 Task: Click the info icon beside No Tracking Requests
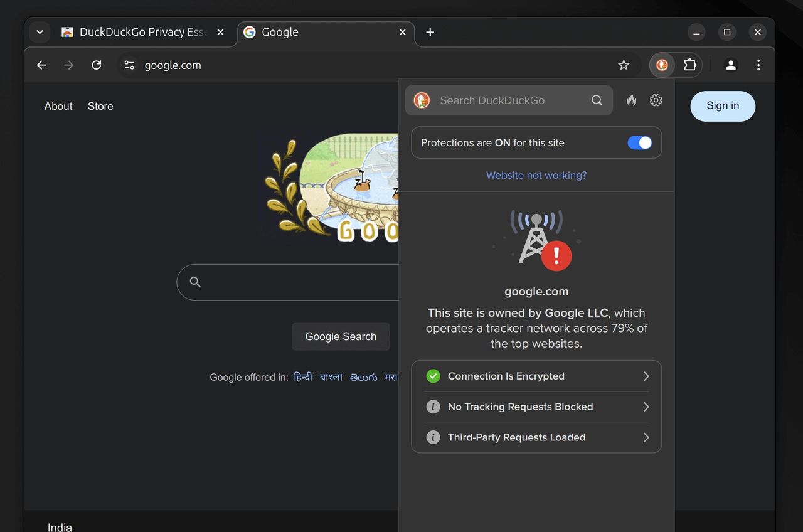click(x=433, y=407)
